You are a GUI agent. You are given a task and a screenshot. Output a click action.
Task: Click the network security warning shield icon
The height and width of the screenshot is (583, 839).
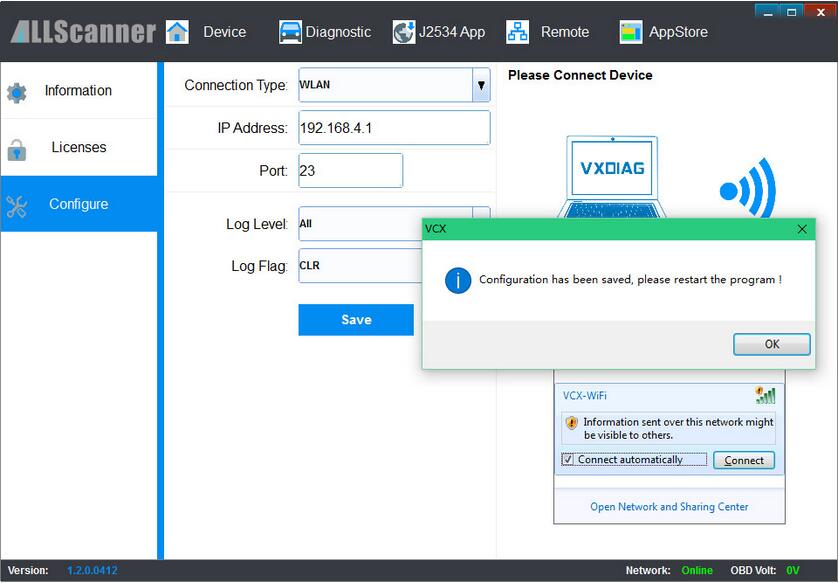pyautogui.click(x=571, y=423)
